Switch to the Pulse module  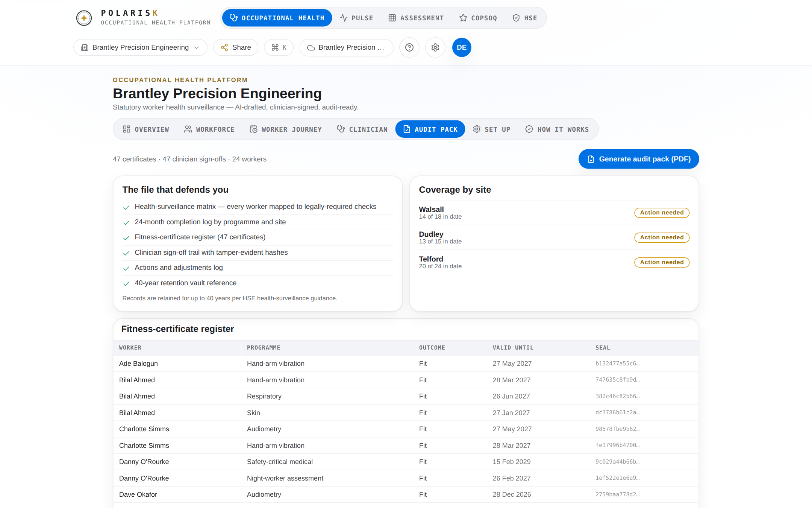356,18
